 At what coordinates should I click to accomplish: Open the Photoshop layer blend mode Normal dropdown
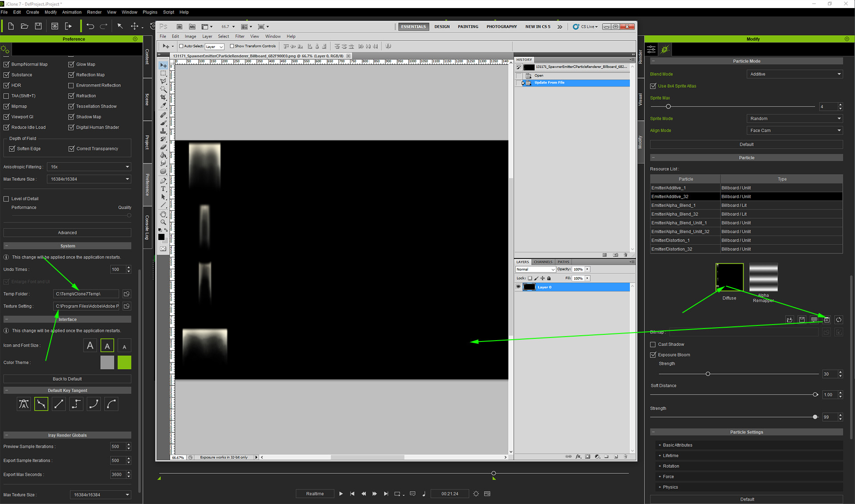535,269
